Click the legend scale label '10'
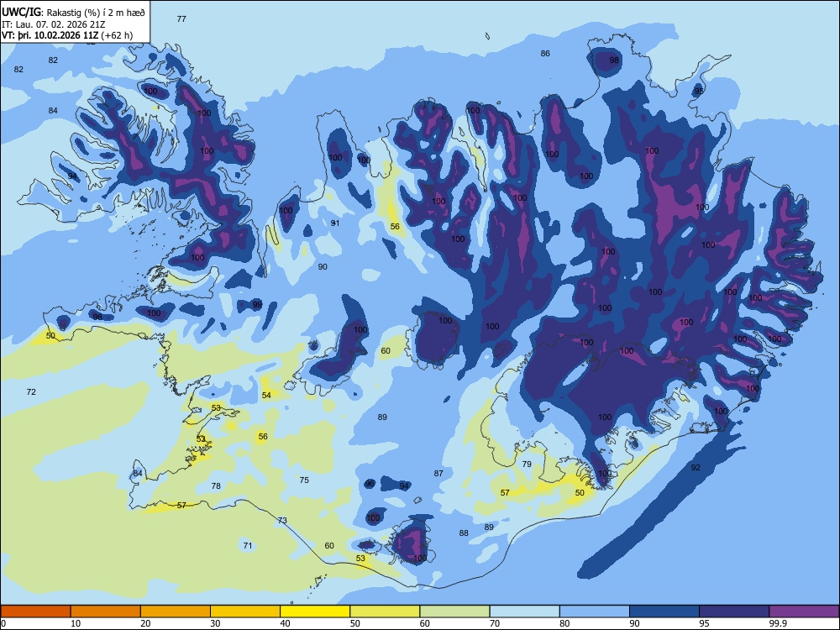 pyautogui.click(x=76, y=623)
